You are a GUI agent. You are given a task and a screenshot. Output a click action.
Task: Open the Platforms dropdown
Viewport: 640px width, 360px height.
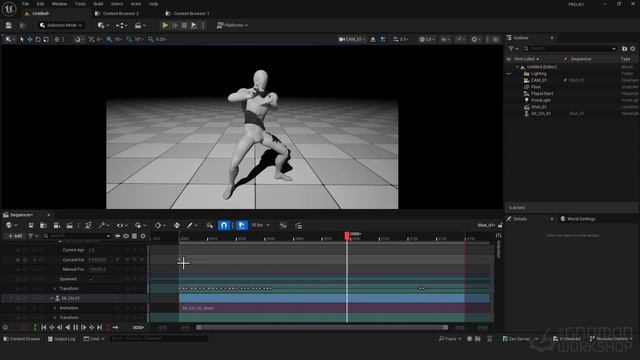tap(232, 25)
